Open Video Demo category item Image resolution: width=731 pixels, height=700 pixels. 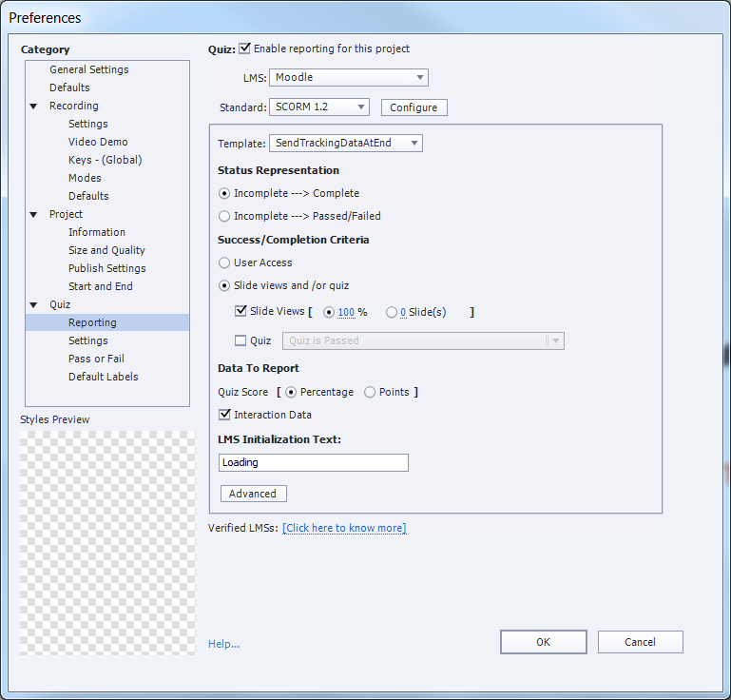(x=98, y=142)
